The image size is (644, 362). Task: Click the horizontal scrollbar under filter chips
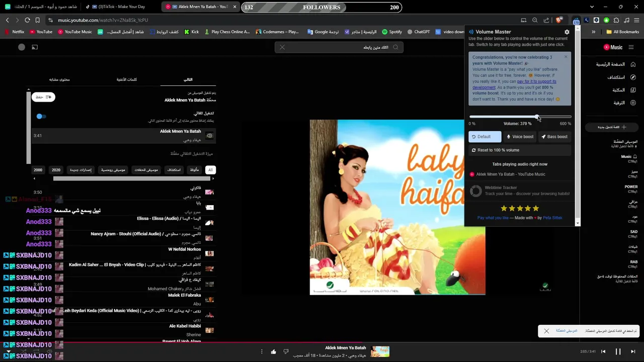(131, 178)
